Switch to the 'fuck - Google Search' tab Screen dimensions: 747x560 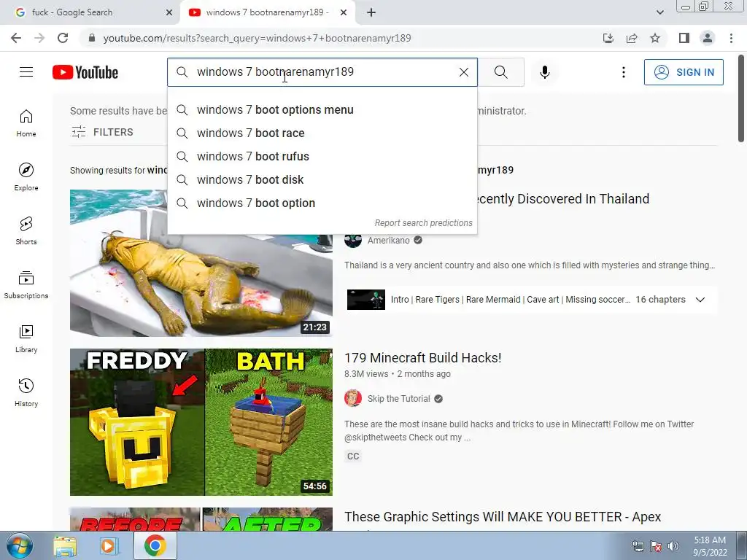90,12
